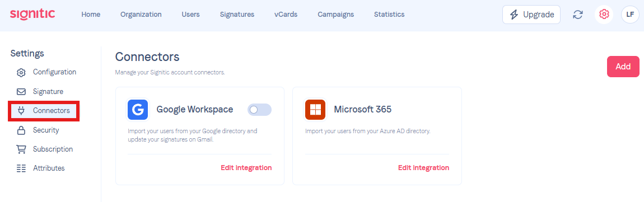Image resolution: width=644 pixels, height=202 pixels.
Task: Open the settings gear icon in header
Action: 604,15
